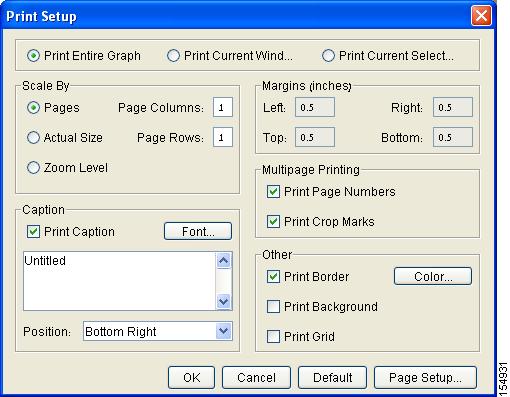Click the Page Setup button

[425, 378]
